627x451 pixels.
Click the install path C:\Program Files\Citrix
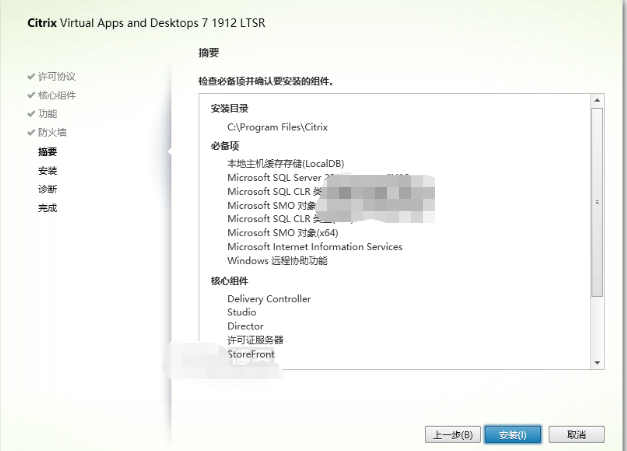pyautogui.click(x=278, y=127)
